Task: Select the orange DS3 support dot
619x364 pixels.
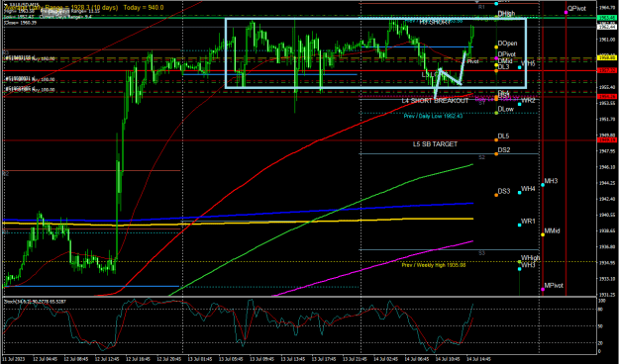Action: coord(496,195)
